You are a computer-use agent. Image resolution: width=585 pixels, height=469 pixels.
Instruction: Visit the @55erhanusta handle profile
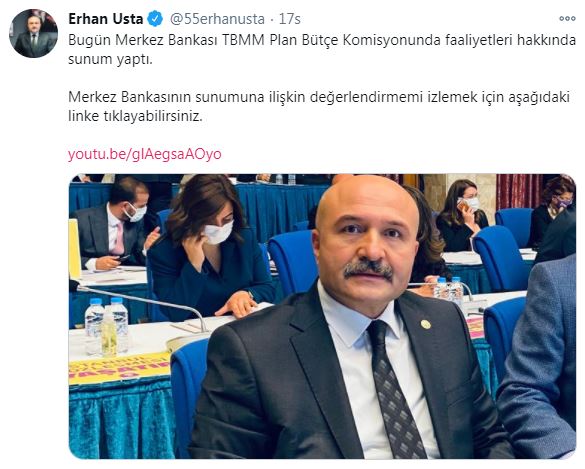click(x=217, y=19)
